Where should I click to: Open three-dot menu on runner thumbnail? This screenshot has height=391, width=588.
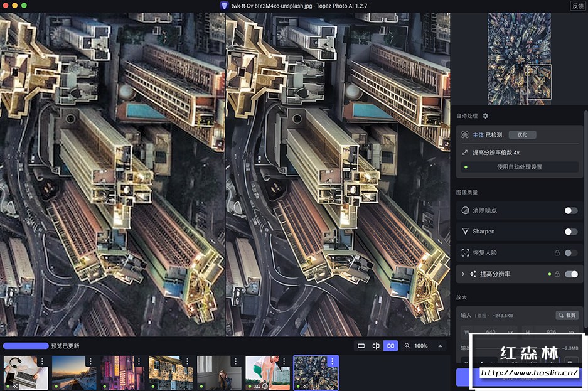(284, 361)
